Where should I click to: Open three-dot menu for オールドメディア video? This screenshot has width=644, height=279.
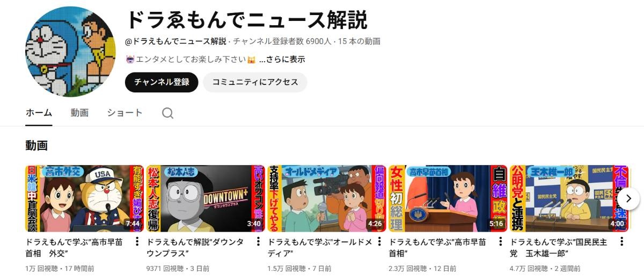click(379, 242)
